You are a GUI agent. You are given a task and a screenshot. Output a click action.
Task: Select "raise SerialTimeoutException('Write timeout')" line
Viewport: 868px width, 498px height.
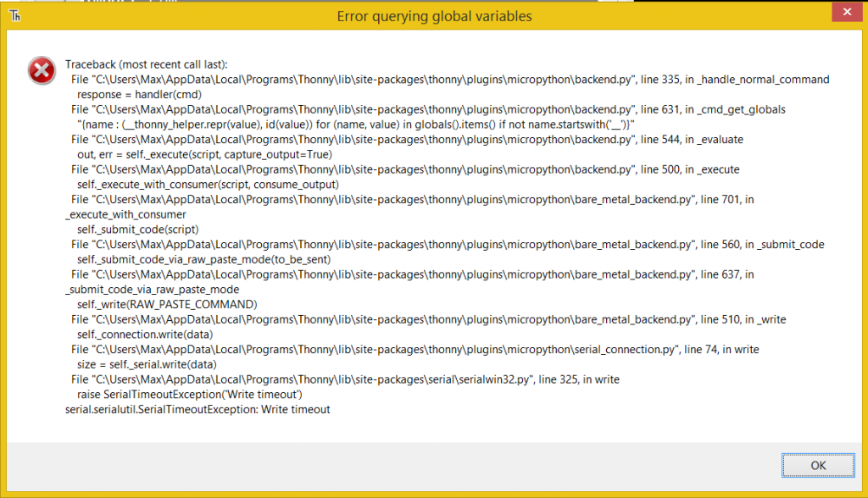(189, 394)
